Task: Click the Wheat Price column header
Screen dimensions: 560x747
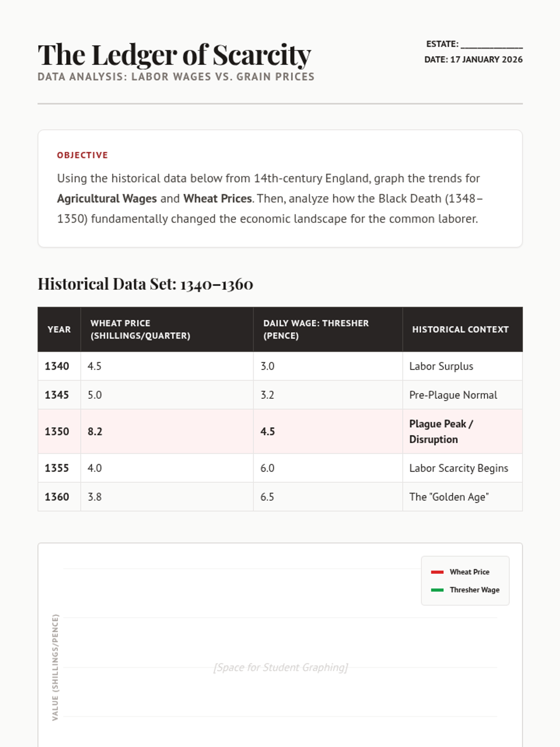Action: pyautogui.click(x=140, y=330)
